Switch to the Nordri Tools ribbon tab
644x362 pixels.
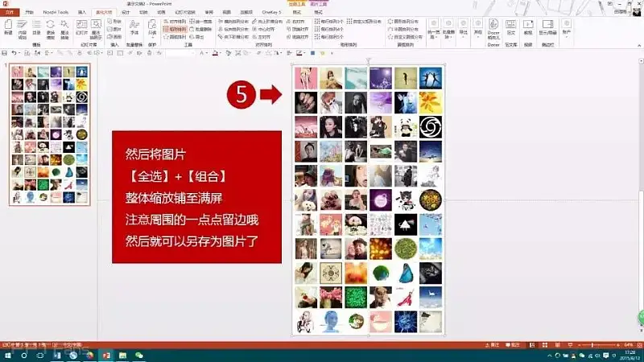pos(55,13)
